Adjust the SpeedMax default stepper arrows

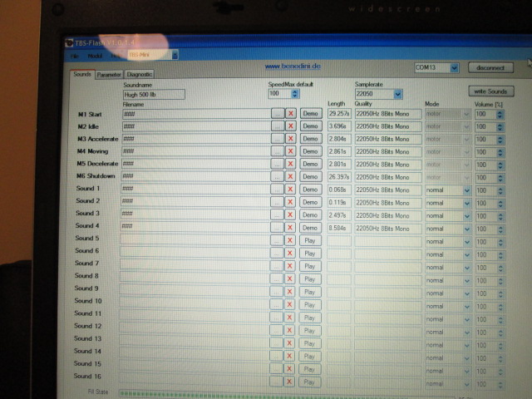tap(295, 94)
